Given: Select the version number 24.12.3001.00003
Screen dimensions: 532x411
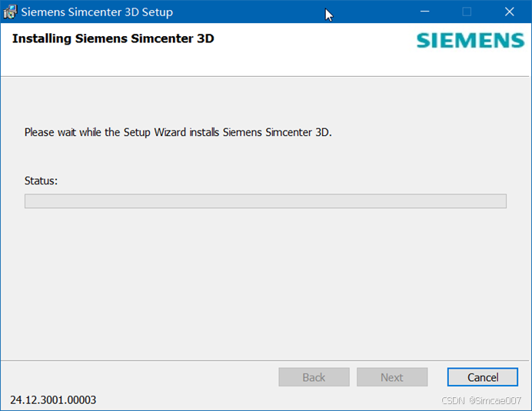Looking at the screenshot, I should tap(53, 399).
